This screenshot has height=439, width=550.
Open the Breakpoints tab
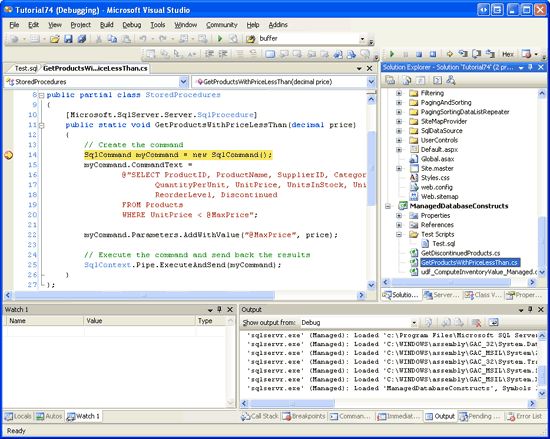pyautogui.click(x=304, y=416)
